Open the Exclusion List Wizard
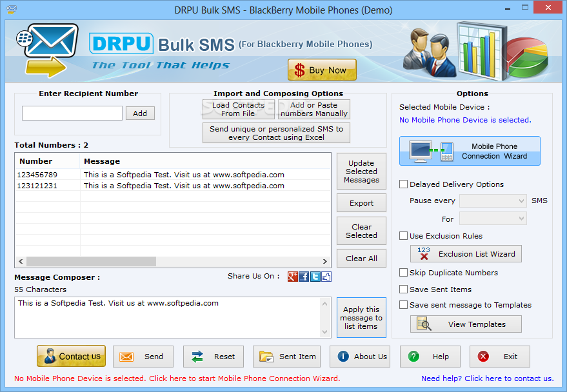This screenshot has width=567, height=392. coord(466,253)
